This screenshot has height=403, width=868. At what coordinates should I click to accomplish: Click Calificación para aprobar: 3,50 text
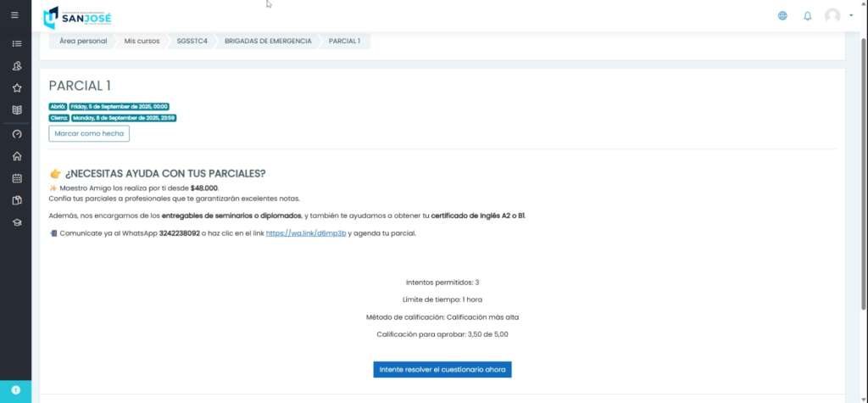442,334
